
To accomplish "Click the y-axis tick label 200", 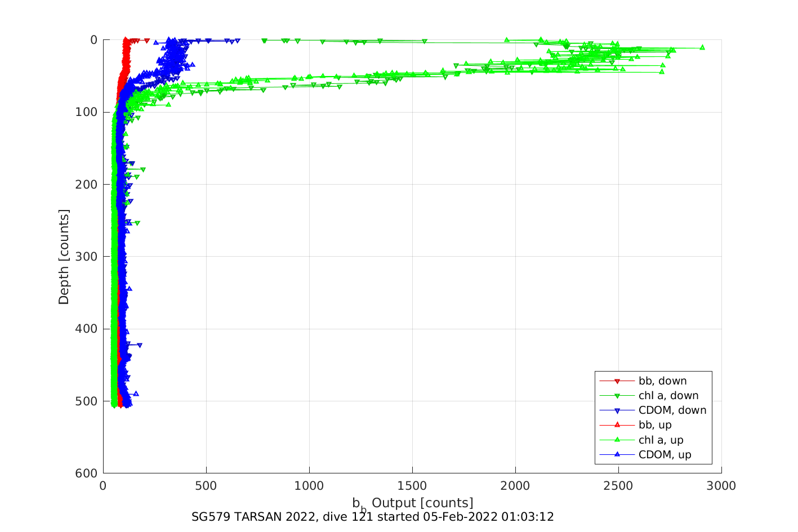I will (x=86, y=185).
